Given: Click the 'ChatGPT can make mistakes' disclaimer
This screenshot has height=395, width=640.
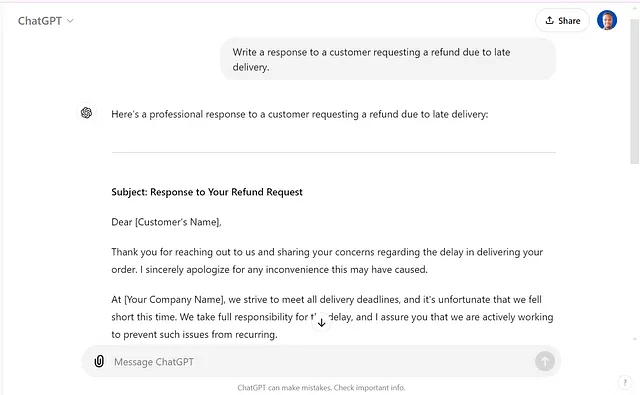Looking at the screenshot, I should point(321,388).
